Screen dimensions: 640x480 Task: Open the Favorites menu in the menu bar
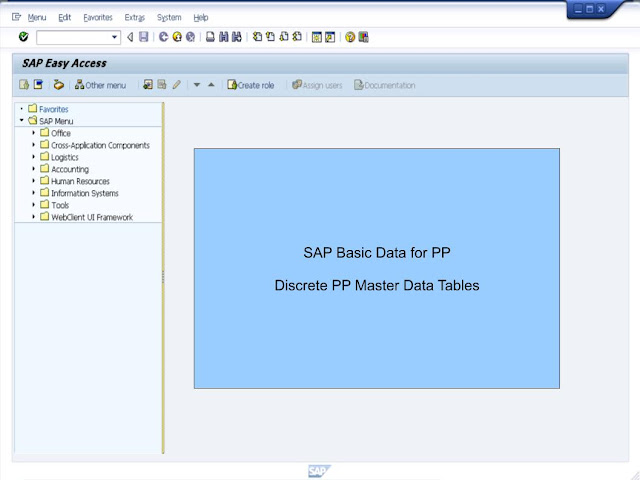tap(98, 18)
